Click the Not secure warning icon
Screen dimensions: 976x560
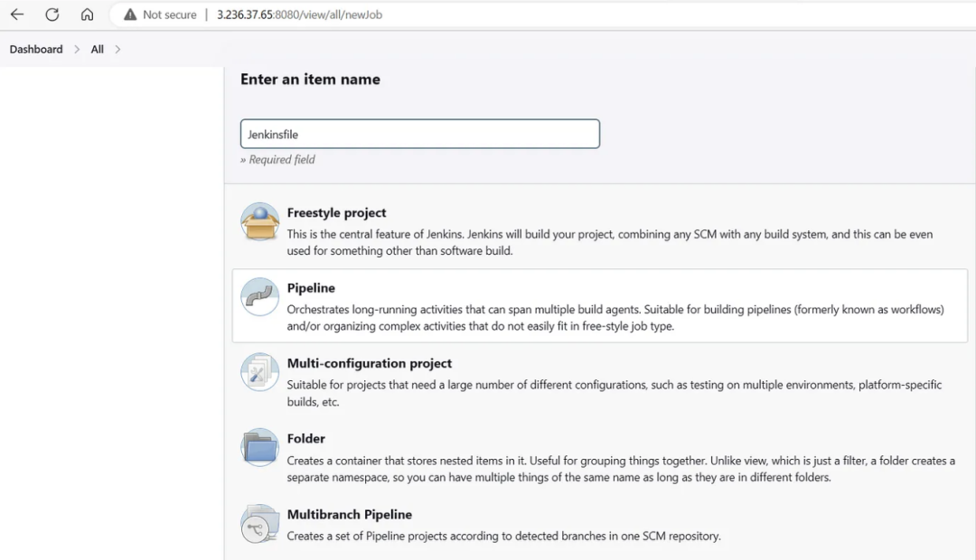131,14
